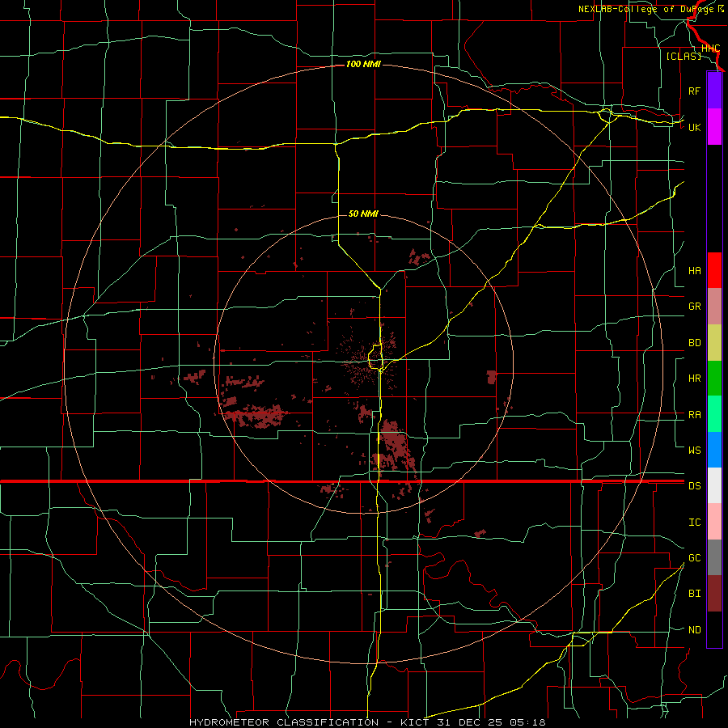The height and width of the screenshot is (728, 728).
Task: Click the HA red legend swatch
Action: pyautogui.click(x=714, y=270)
